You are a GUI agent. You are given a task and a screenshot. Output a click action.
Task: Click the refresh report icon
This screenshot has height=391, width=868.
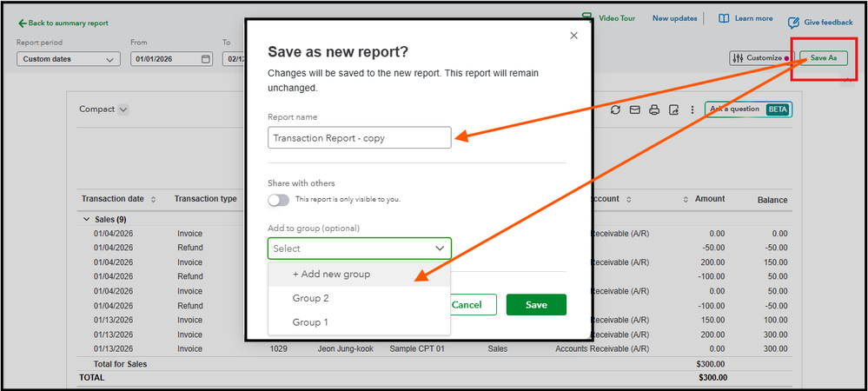[x=615, y=109]
